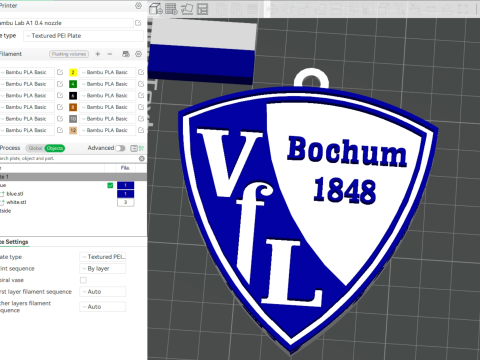Select white.stl in the object list

[x=16, y=202]
